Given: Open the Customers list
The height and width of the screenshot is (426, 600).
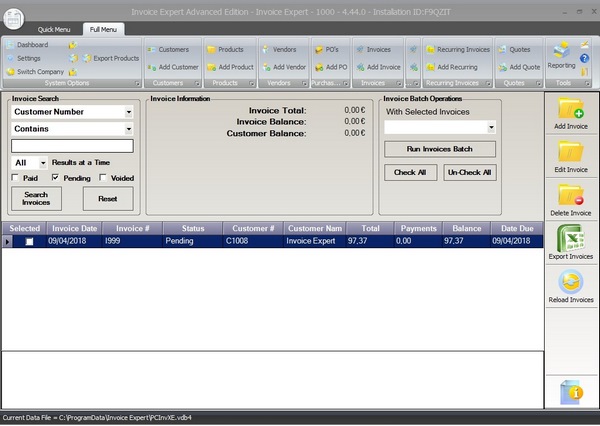Looking at the screenshot, I should click(x=168, y=49).
